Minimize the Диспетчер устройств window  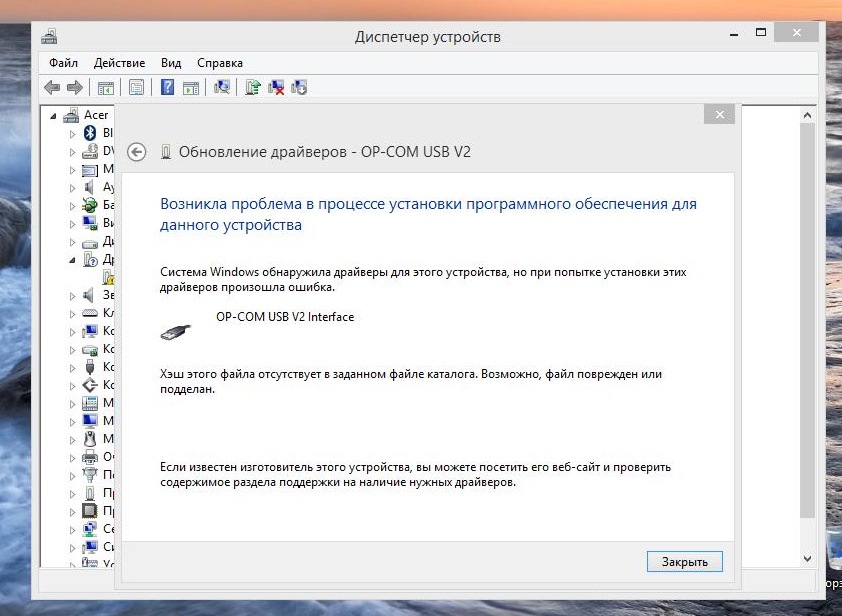734,34
